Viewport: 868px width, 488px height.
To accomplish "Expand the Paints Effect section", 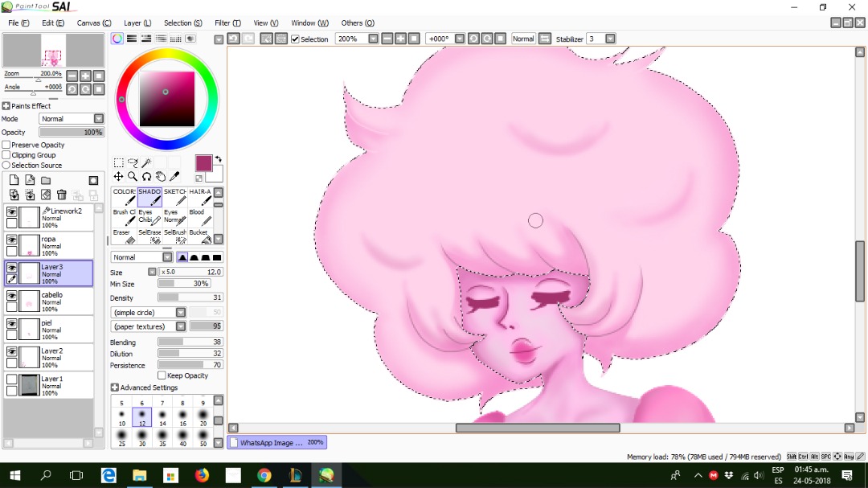I will coord(6,106).
